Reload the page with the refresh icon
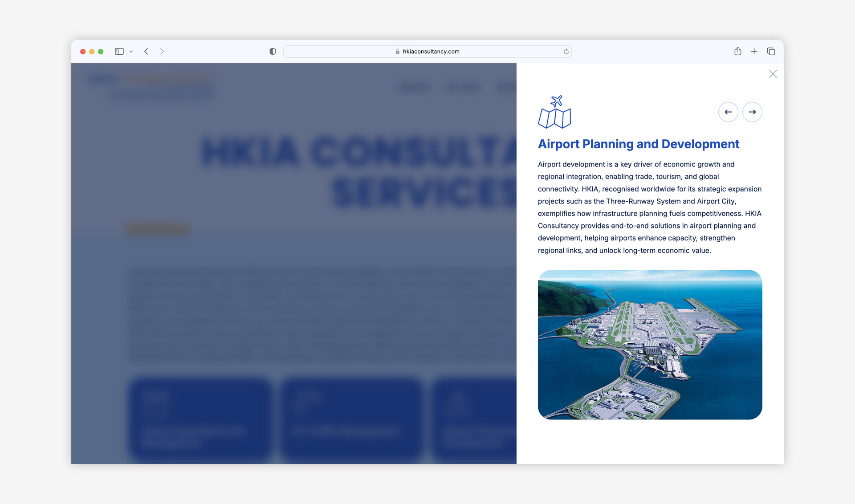 [x=566, y=52]
